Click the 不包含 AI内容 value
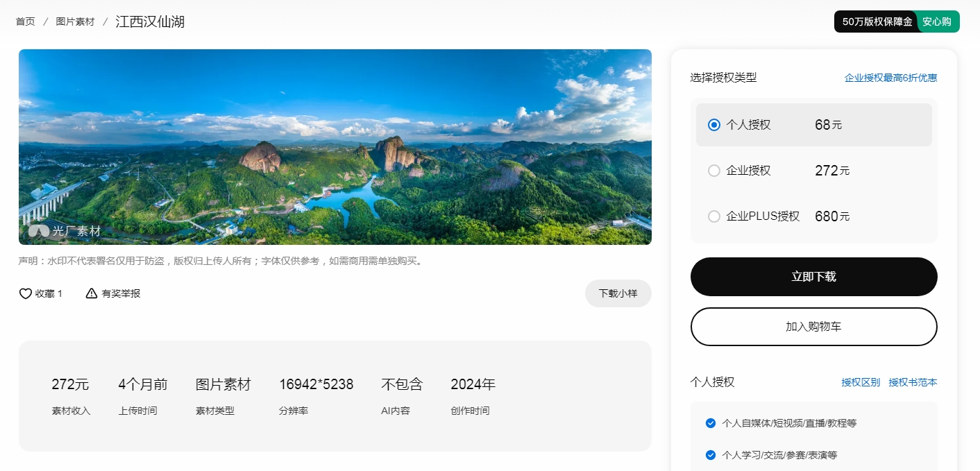The width and height of the screenshot is (980, 471). click(x=402, y=384)
